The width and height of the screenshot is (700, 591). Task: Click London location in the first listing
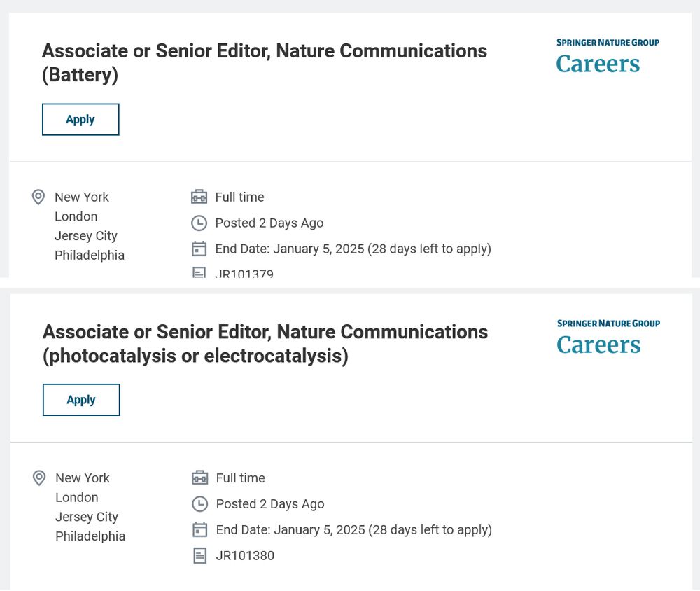76,216
